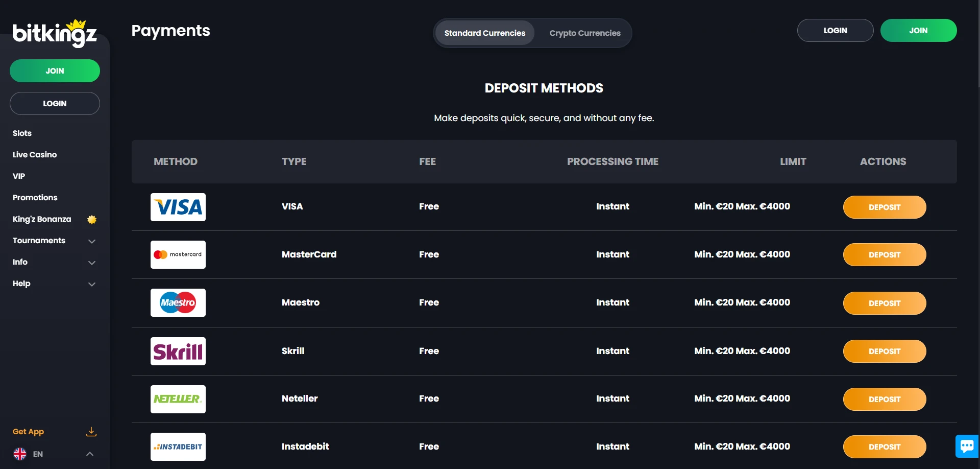Click the bitkingz logo
Image resolution: width=980 pixels, height=469 pixels.
[x=55, y=33]
